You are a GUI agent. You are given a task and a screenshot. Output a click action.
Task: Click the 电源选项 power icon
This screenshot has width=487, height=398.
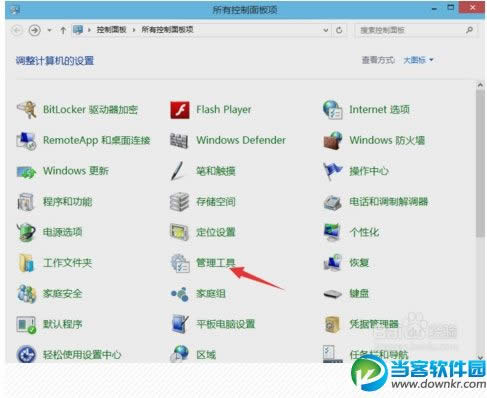click(x=26, y=232)
